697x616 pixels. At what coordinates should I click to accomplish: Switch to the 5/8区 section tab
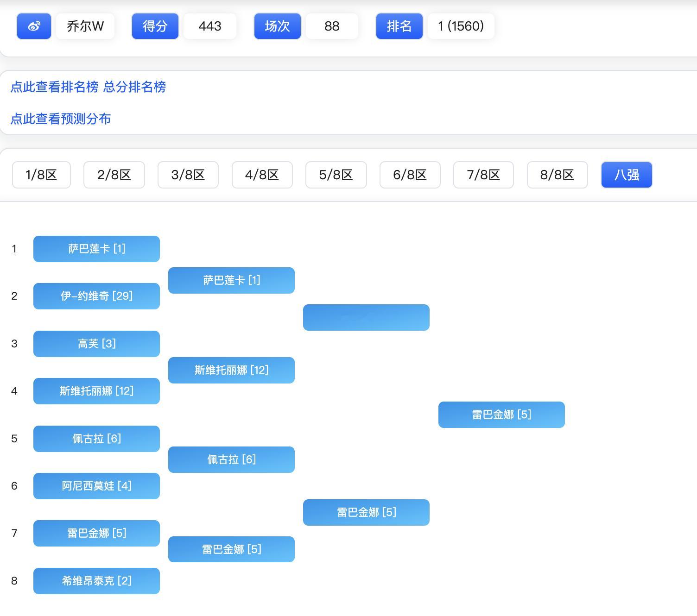tap(336, 175)
